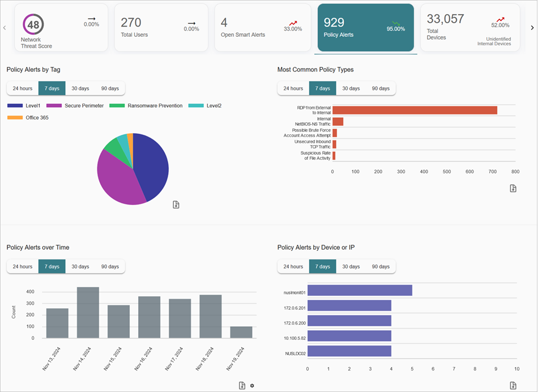Open settings gear for Policy Alerts over Time
The image size is (538, 392).
[252, 385]
